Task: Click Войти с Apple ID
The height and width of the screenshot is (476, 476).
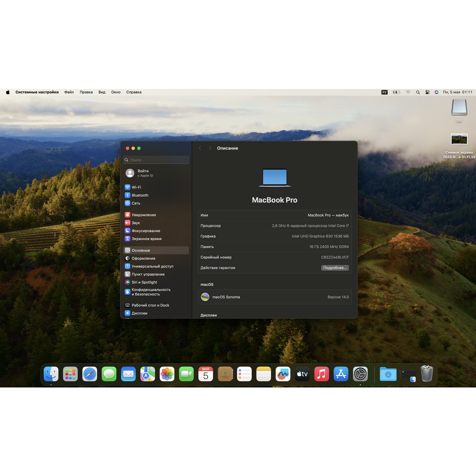Action: pos(156,173)
